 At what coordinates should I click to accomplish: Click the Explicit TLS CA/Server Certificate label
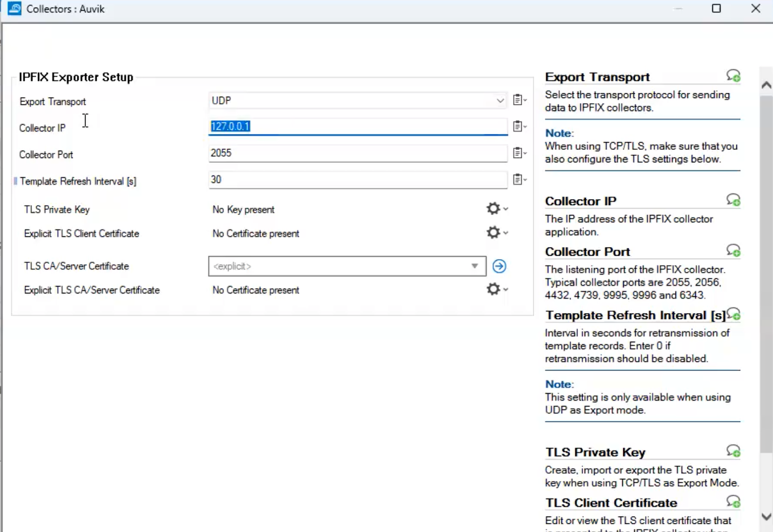pyautogui.click(x=92, y=290)
